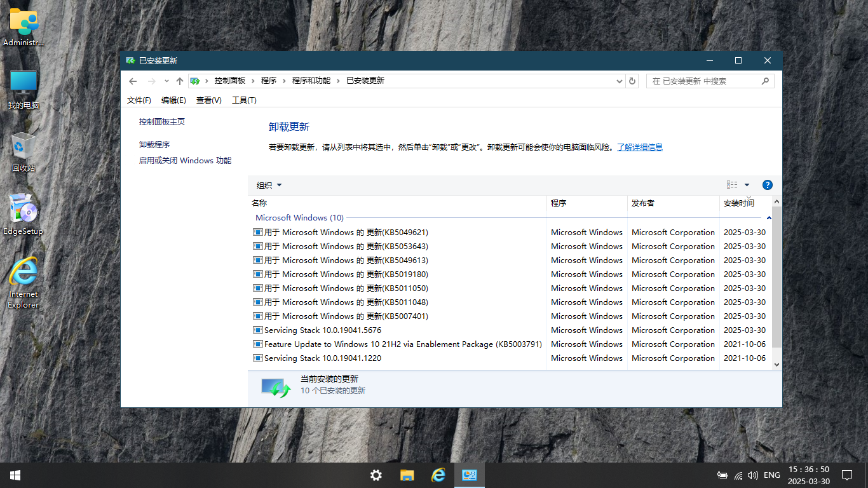Image resolution: width=868 pixels, height=488 pixels.
Task: Click the Feature Update 21H2 row icon
Action: point(258,344)
